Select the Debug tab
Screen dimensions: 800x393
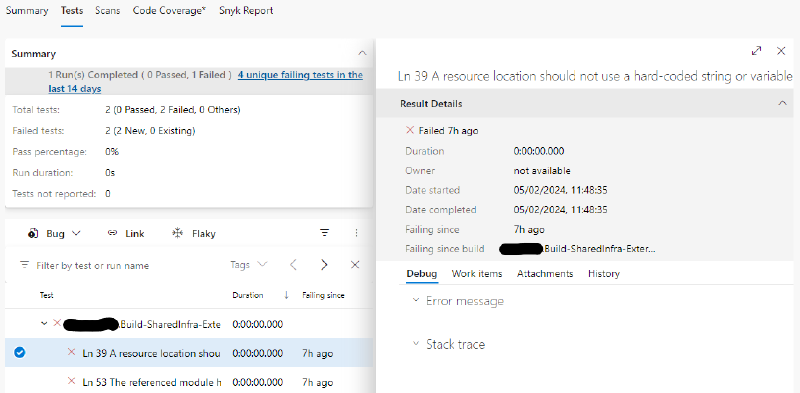tap(421, 274)
